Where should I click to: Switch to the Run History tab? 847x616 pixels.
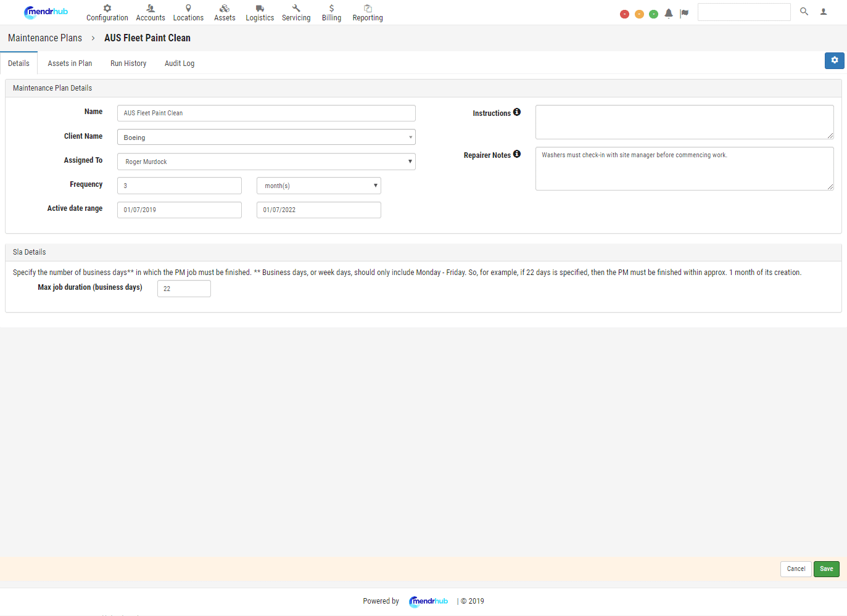[128, 63]
